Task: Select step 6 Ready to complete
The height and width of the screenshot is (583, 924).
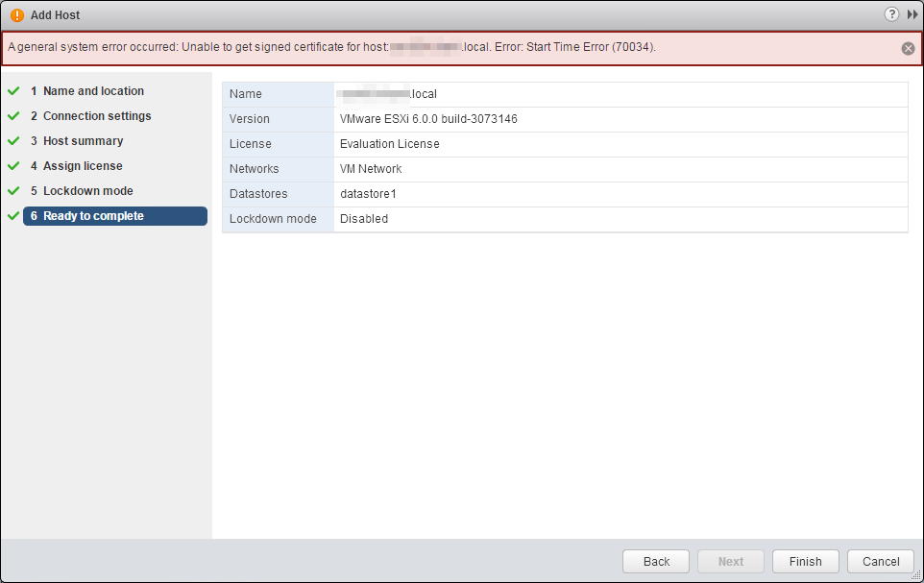Action: tap(115, 216)
